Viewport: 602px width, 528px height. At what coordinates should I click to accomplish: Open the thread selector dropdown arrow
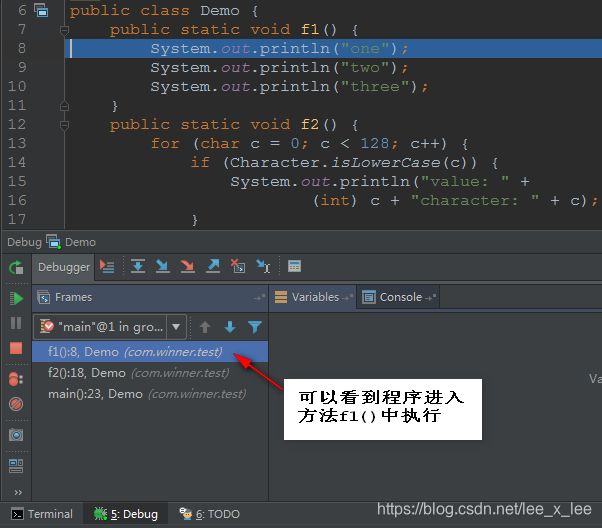(x=176, y=327)
